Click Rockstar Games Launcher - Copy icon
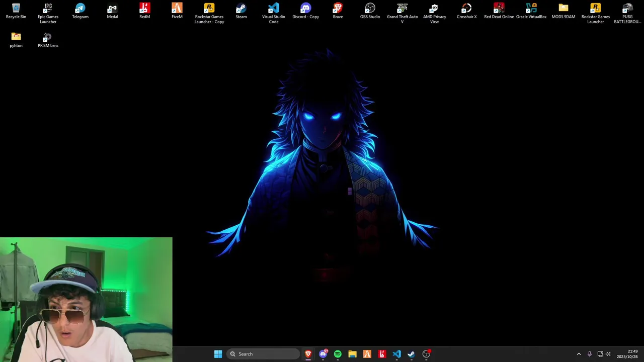The height and width of the screenshot is (362, 644). pos(209,13)
